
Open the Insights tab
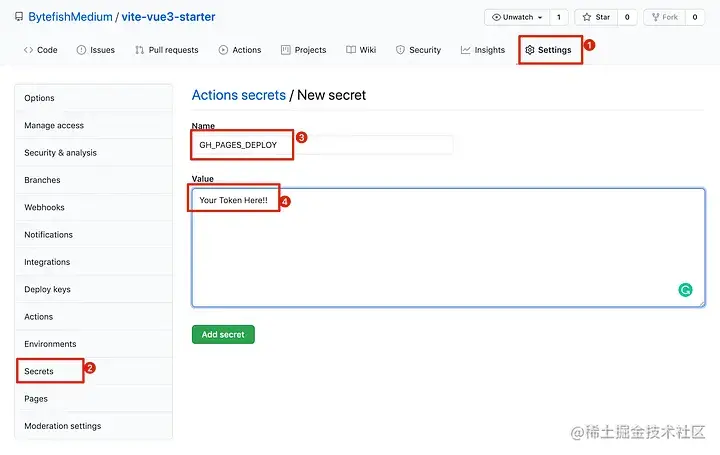tap(483, 50)
